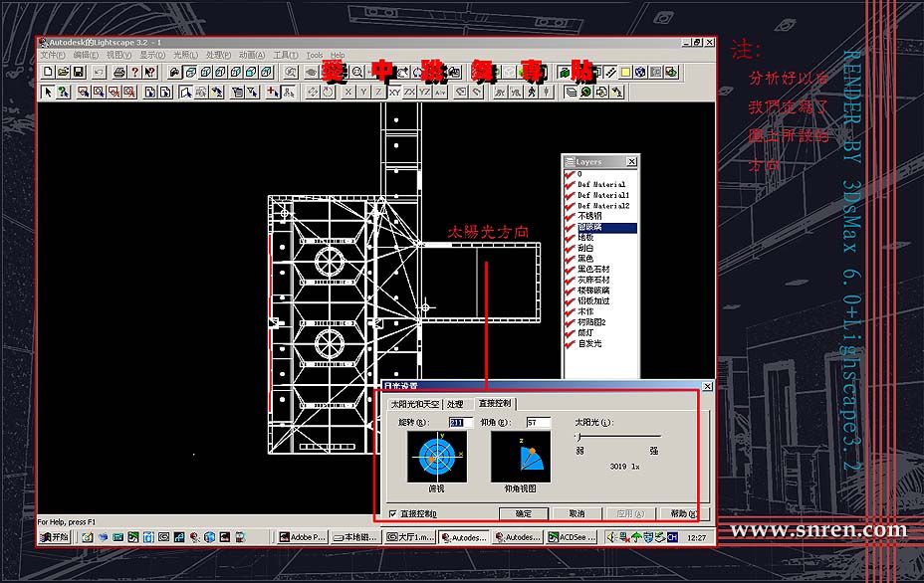Switch to the 太阳光和天空 tab

(415, 405)
